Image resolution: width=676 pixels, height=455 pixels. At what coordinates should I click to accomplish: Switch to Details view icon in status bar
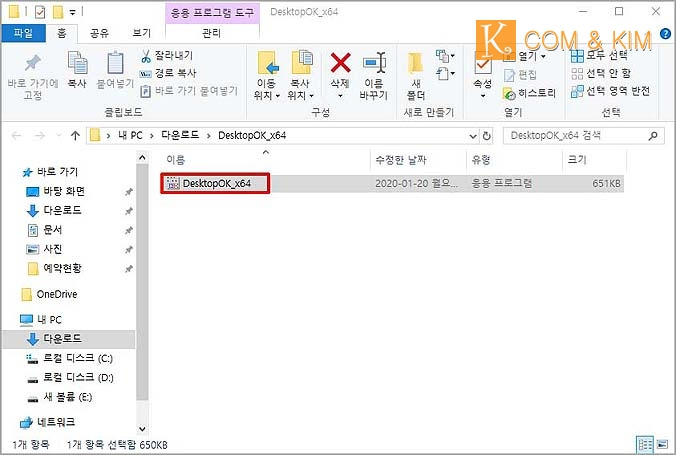[645, 444]
